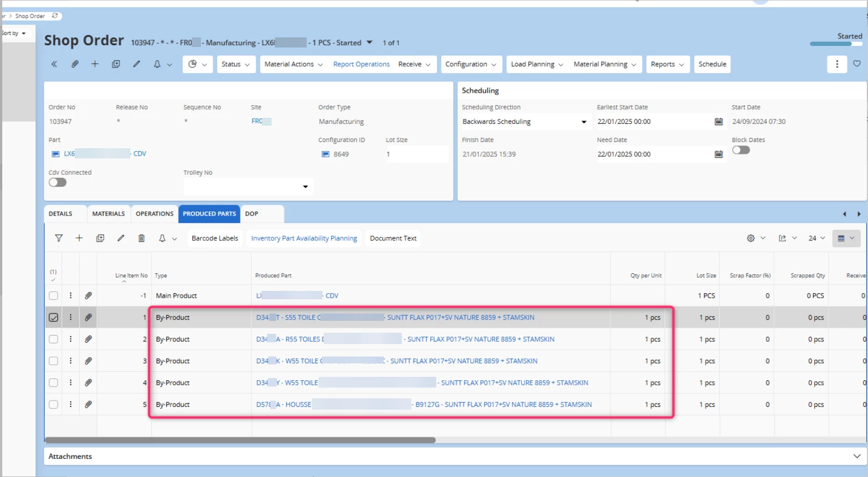Open row menu dots for line item 5
The height and width of the screenshot is (477, 868).
[71, 405]
